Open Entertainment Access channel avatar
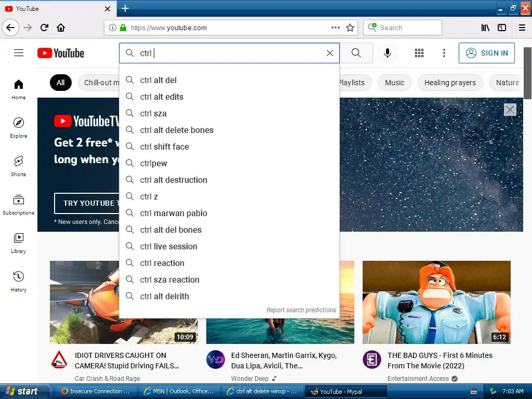The height and width of the screenshot is (399, 532). click(x=372, y=360)
